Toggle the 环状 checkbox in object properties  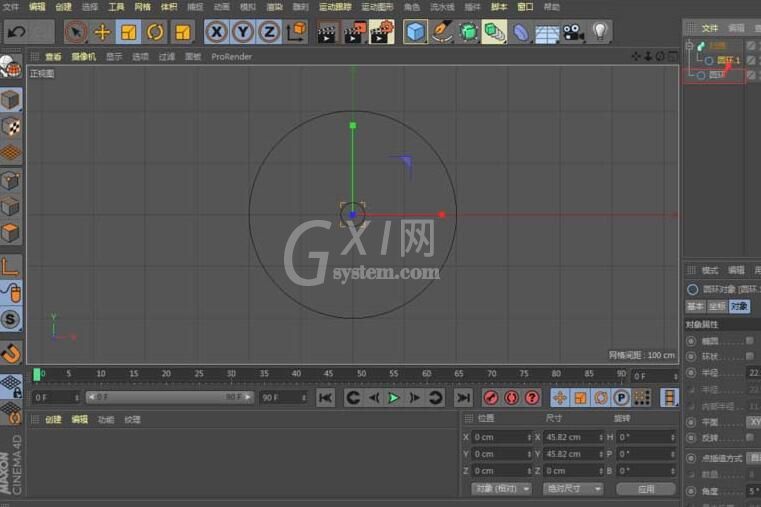pyautogui.click(x=750, y=356)
